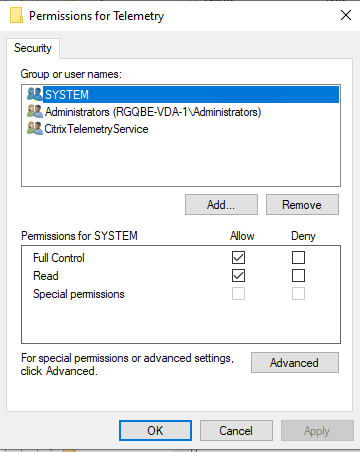Click the Full Control permission label
Image resolution: width=360 pixels, height=452 pixels.
click(x=59, y=258)
